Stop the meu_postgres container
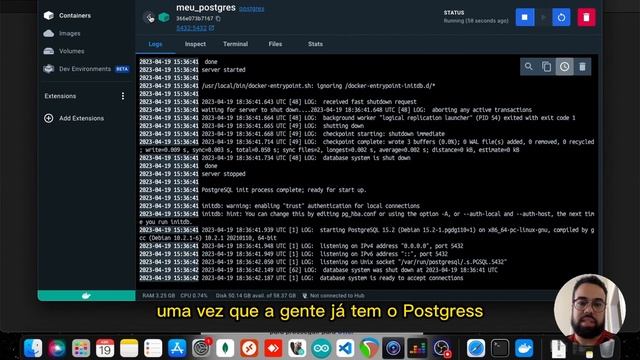This screenshot has width=640, height=360. 524,17
